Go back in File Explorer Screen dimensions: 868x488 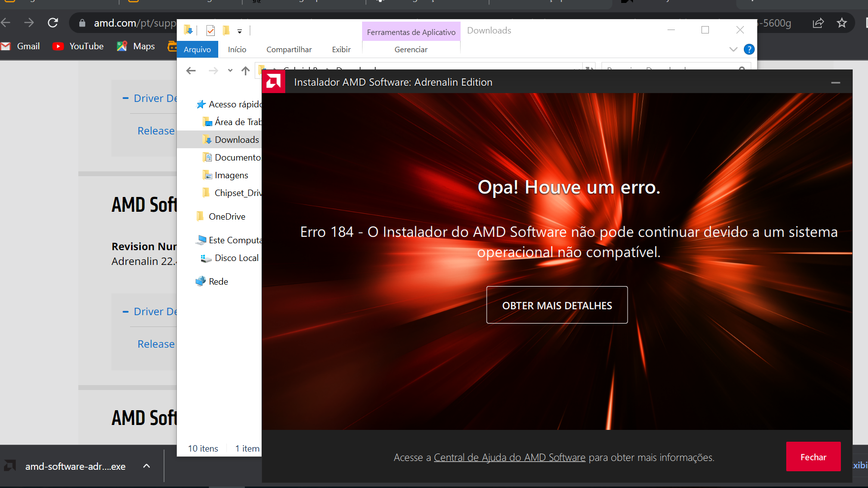[191, 71]
